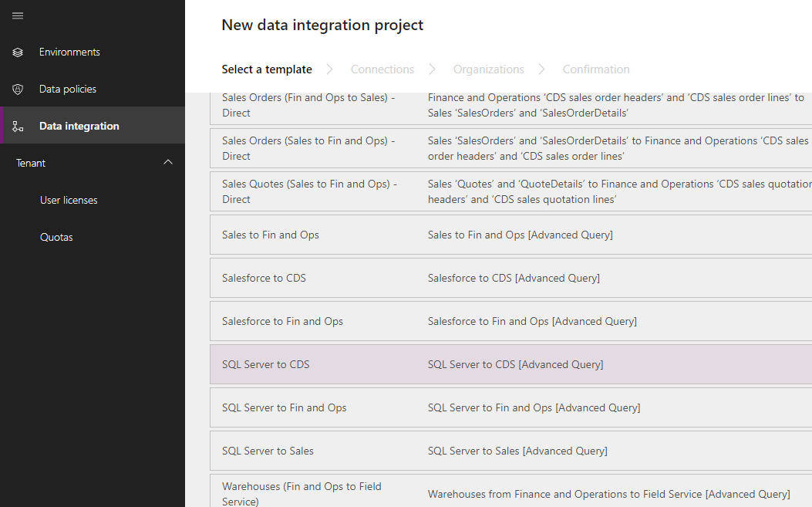The width and height of the screenshot is (812, 507).
Task: Click the Select a template step
Action: tap(267, 69)
